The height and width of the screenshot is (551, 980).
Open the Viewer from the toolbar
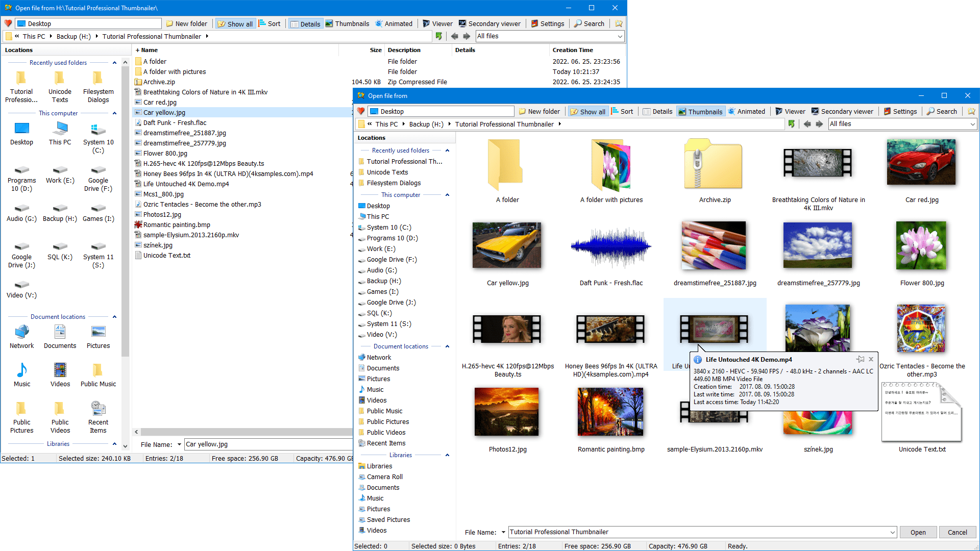click(790, 111)
